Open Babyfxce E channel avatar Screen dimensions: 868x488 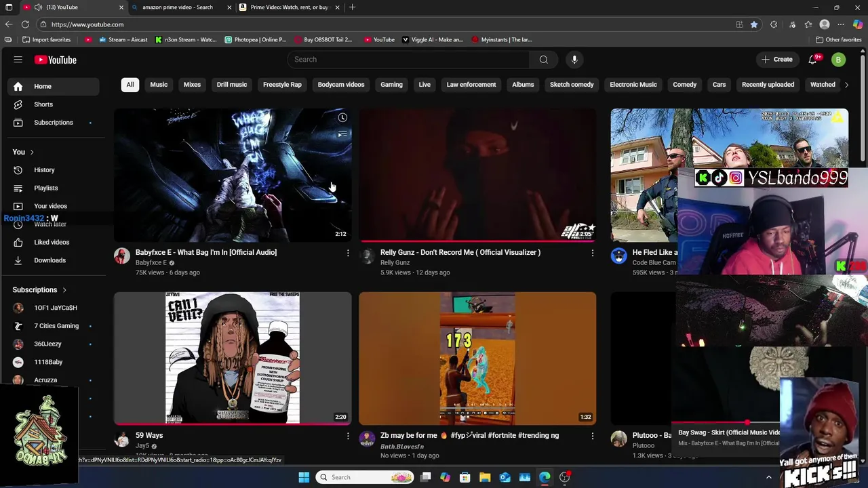coord(122,256)
